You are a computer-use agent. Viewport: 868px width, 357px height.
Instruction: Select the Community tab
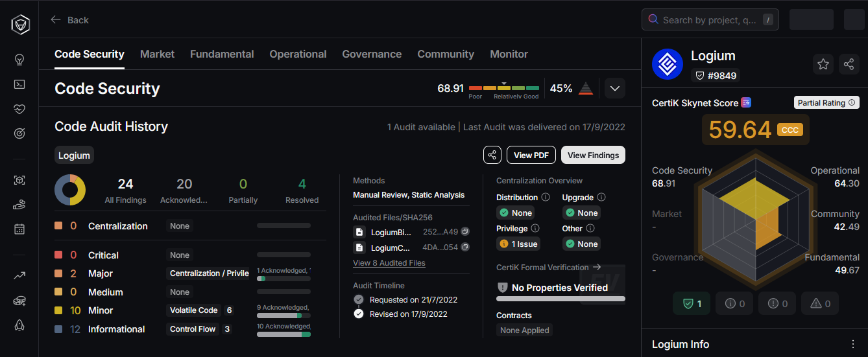point(446,54)
